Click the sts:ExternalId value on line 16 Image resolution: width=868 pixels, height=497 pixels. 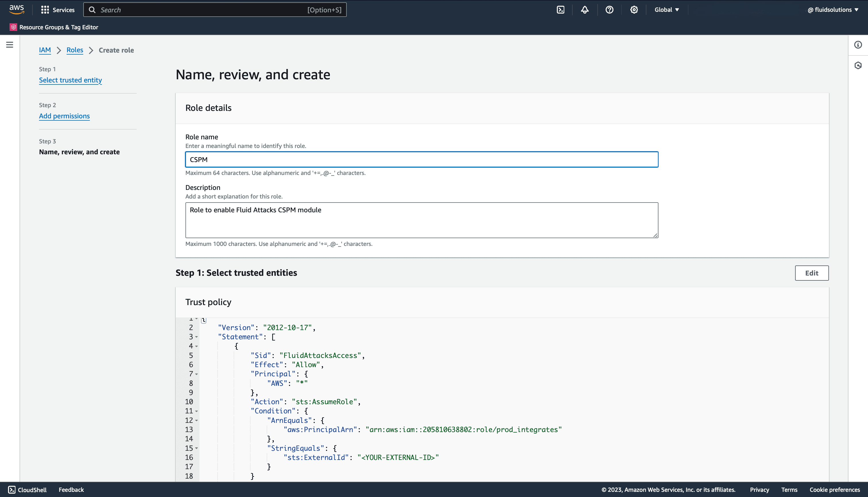pos(398,457)
